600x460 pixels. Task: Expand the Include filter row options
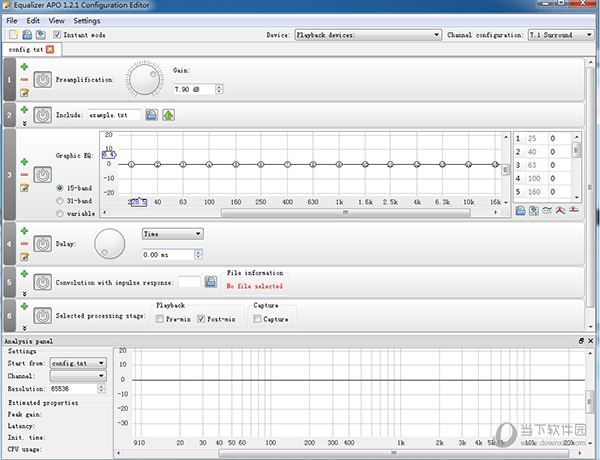tap(24, 123)
